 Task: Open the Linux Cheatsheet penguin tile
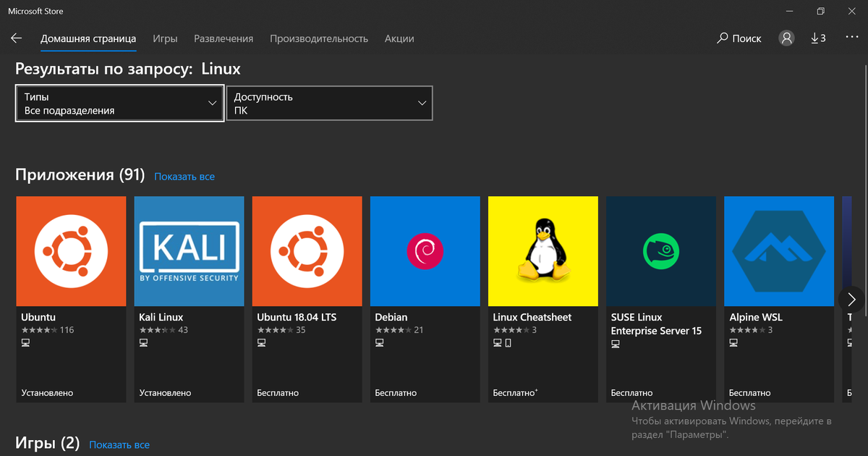pyautogui.click(x=542, y=251)
